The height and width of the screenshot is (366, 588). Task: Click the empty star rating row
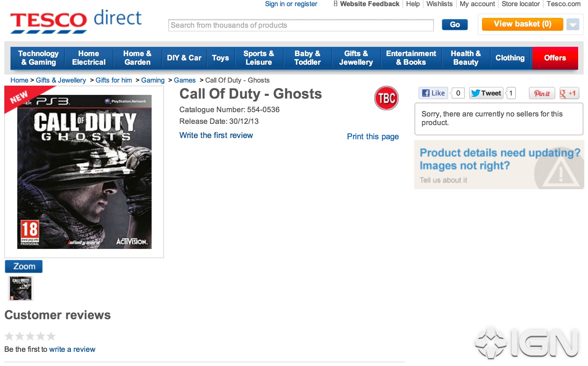point(30,336)
